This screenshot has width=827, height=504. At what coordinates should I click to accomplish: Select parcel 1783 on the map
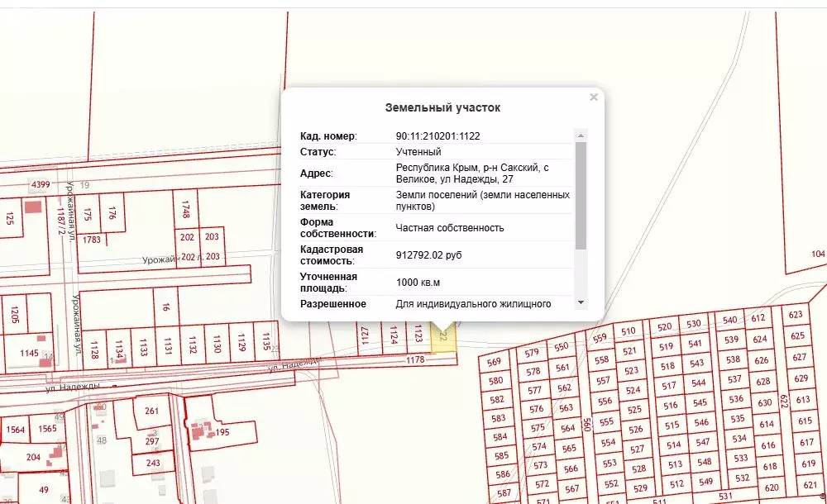click(x=91, y=240)
